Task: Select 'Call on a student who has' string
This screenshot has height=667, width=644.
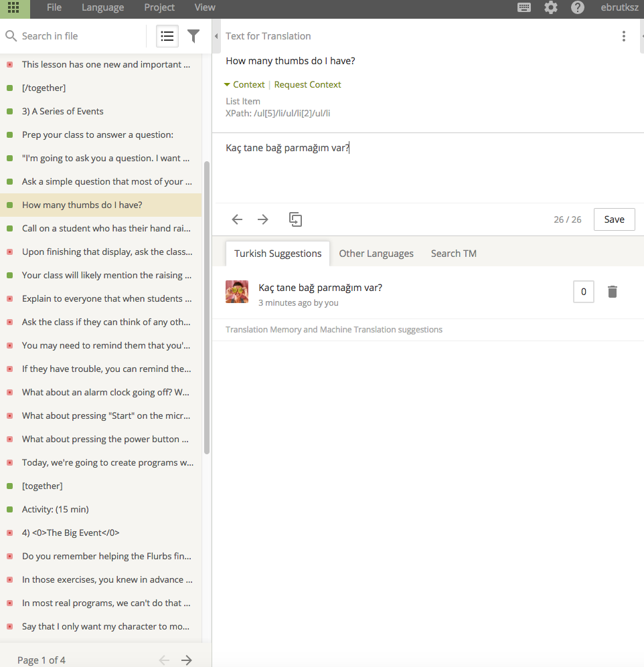Action: pos(101,228)
